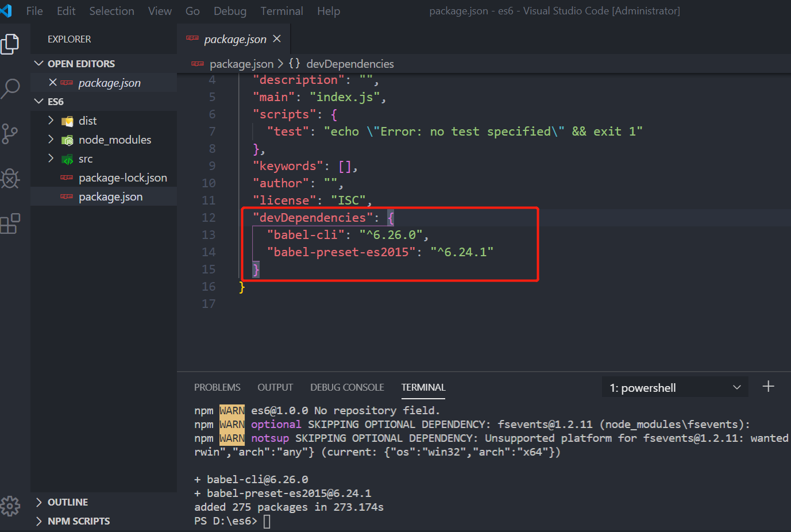This screenshot has width=791, height=532.
Task: Open the Manage settings gear icon
Action: pyautogui.click(x=11, y=506)
